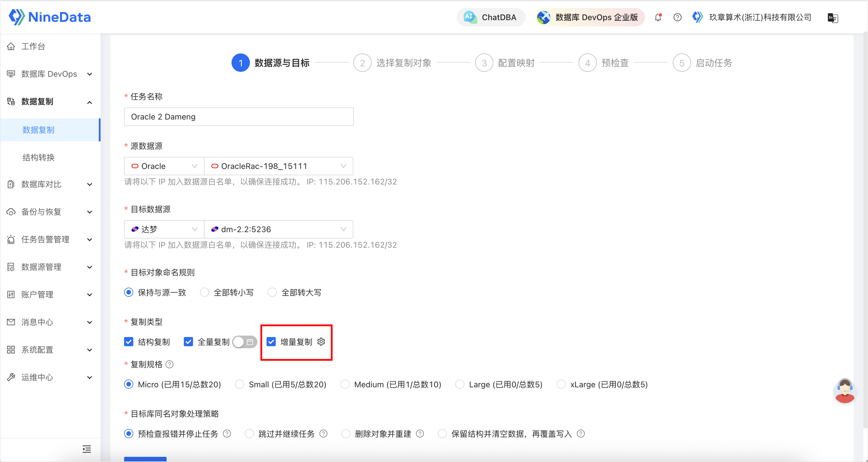Select the 全部转小写 radio option
Image resolution: width=868 pixels, height=462 pixels.
(205, 292)
